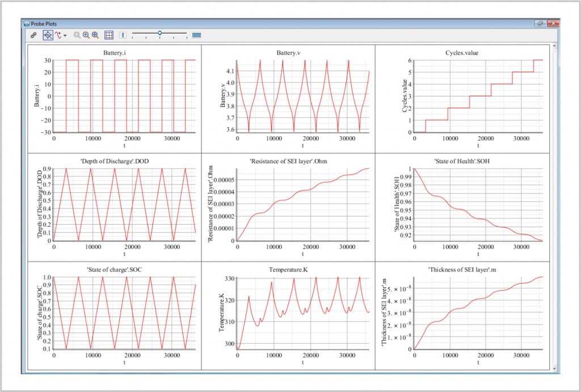
Task: Click the ''Depth of Discharge'.DOD' title
Action: click(115, 161)
